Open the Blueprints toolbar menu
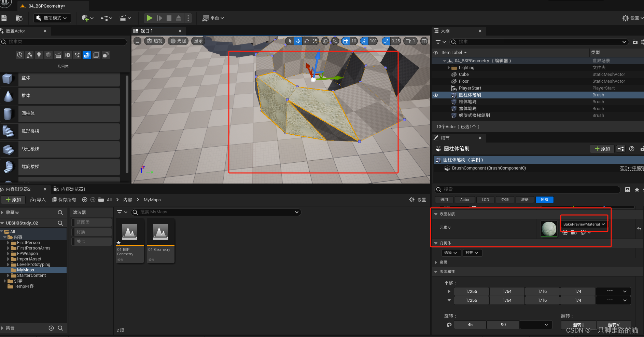644x337 pixels. (107, 18)
